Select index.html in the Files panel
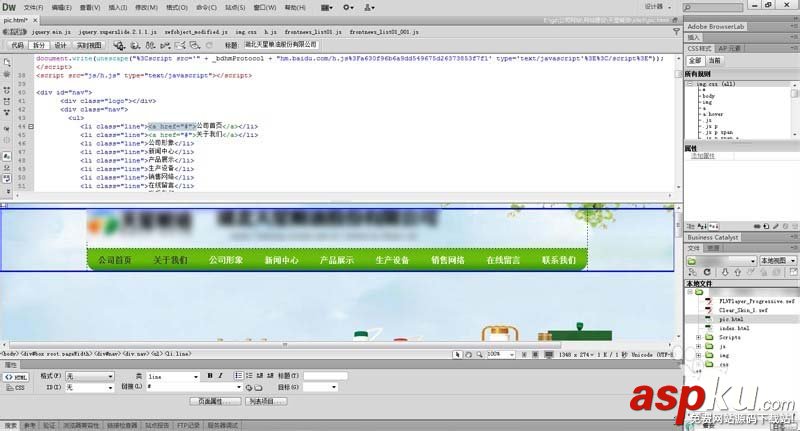 point(734,328)
